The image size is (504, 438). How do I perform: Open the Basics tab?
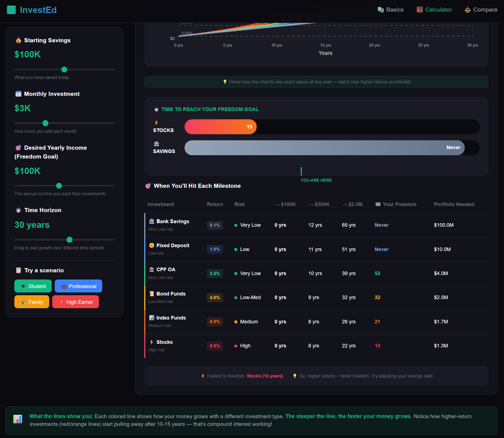[x=391, y=10]
